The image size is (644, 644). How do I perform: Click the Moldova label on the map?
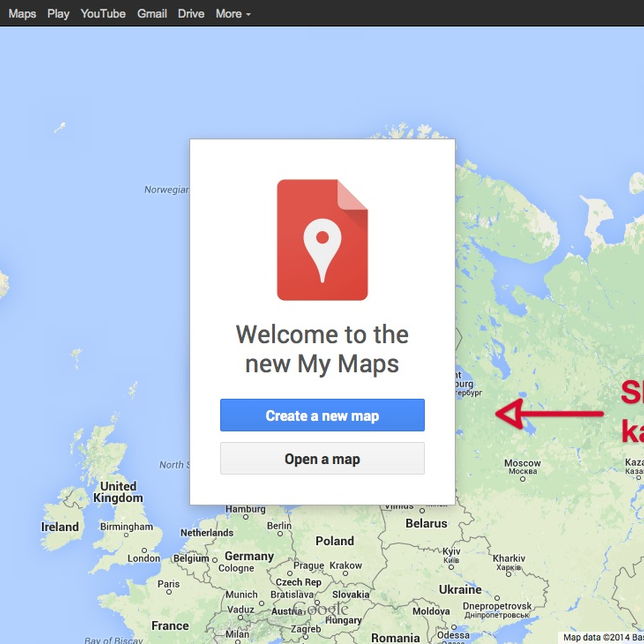click(431, 611)
